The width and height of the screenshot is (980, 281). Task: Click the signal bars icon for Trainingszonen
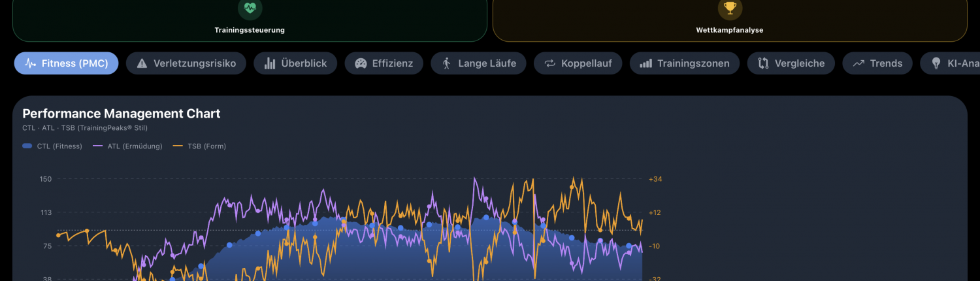(x=645, y=63)
